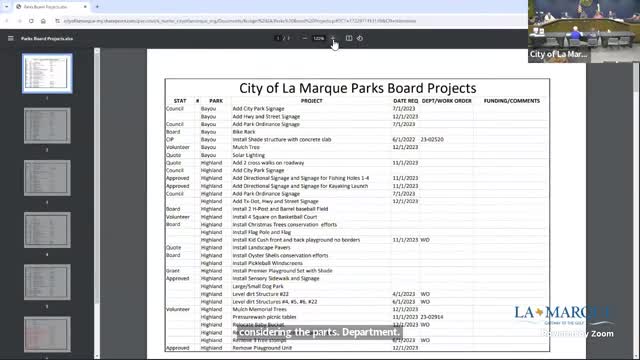Click 'Install Flag Pole and Flag'

(262, 232)
